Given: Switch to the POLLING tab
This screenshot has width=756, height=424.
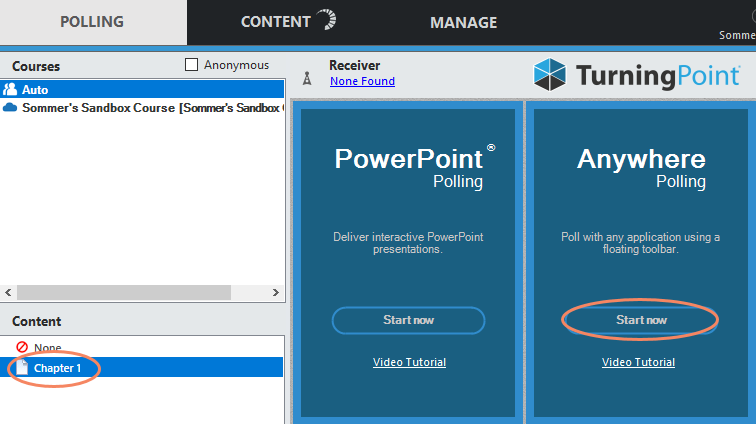Looking at the screenshot, I should click(x=92, y=22).
